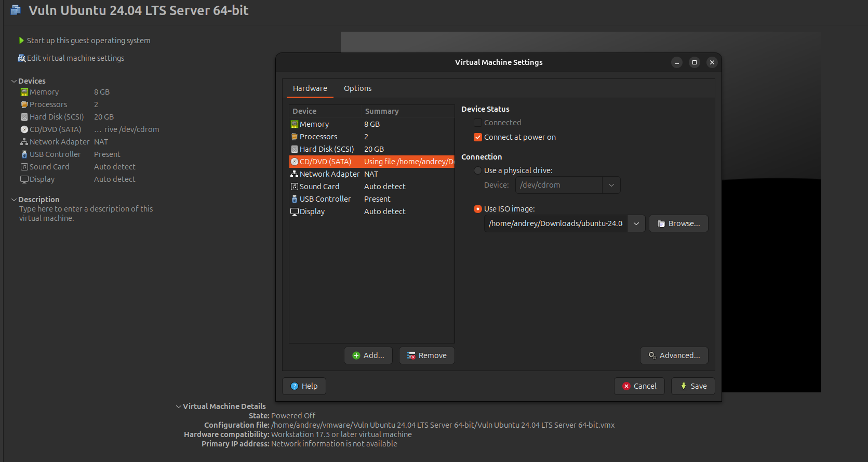Click the Workstation 17.5 hardware compatibility text
Image resolution: width=868 pixels, height=462 pixels.
[x=341, y=434]
